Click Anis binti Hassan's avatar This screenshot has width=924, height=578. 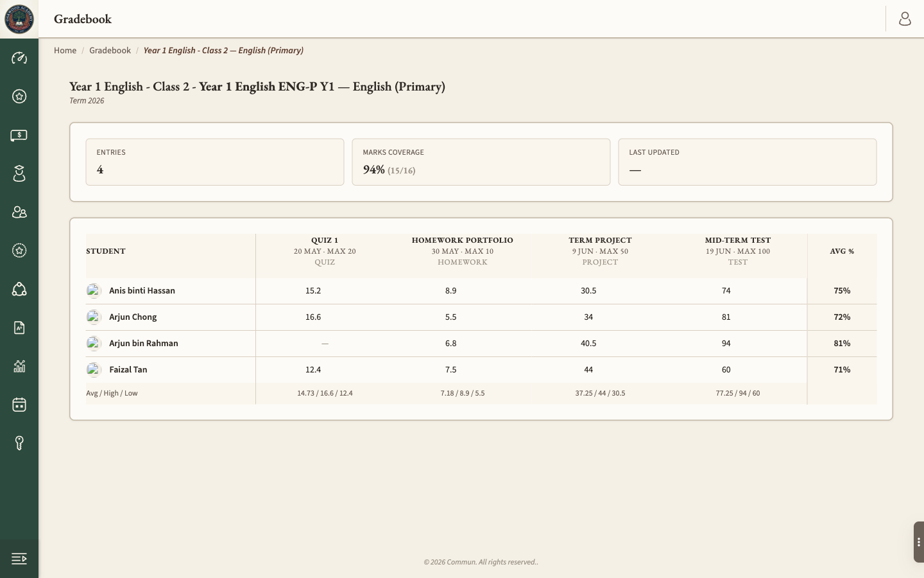click(94, 291)
